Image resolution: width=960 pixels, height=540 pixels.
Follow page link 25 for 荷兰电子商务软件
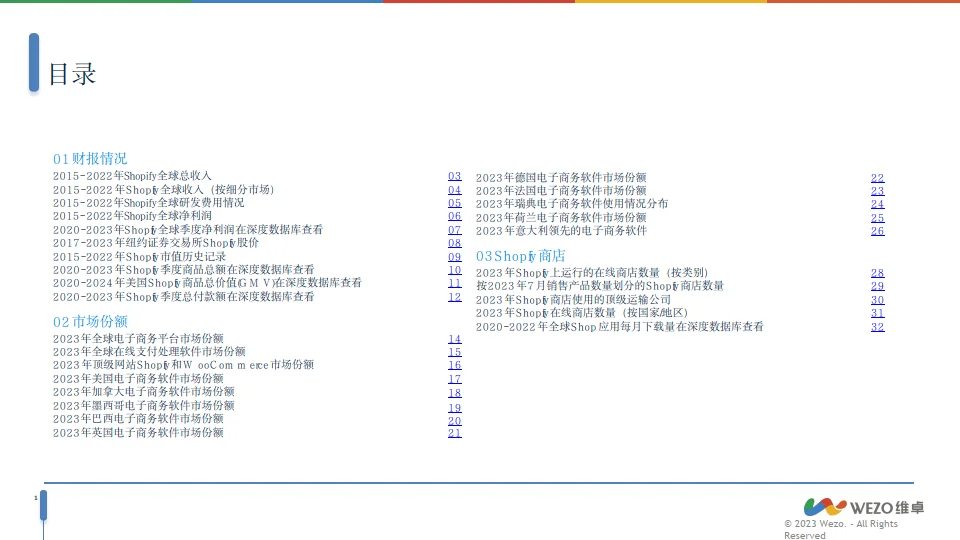[877, 218]
